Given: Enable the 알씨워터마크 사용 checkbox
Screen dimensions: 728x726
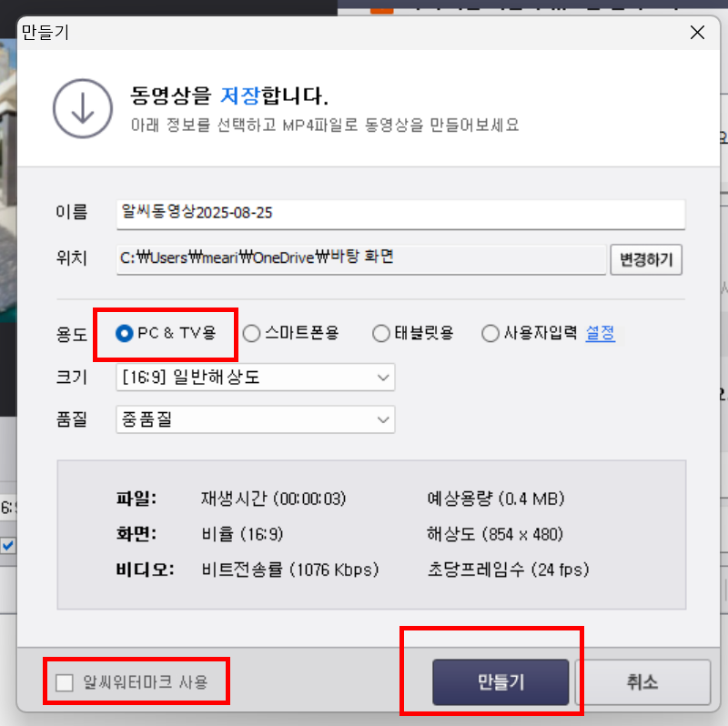Looking at the screenshot, I should (x=65, y=682).
